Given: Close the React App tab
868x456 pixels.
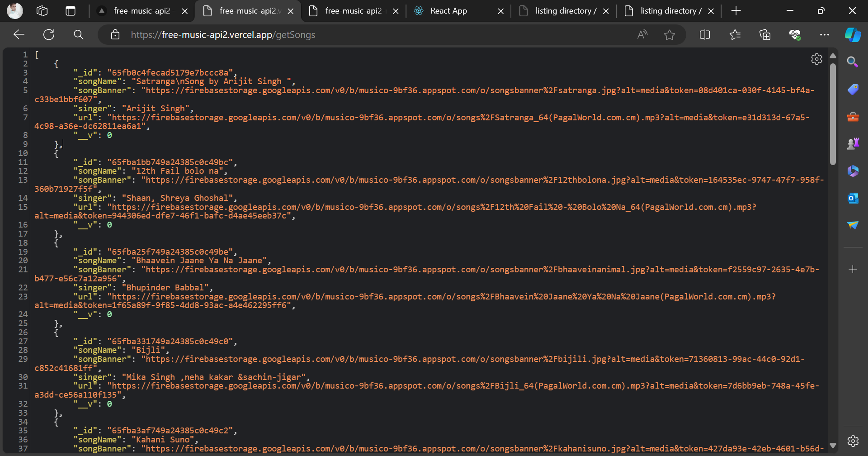Looking at the screenshot, I should (x=500, y=11).
